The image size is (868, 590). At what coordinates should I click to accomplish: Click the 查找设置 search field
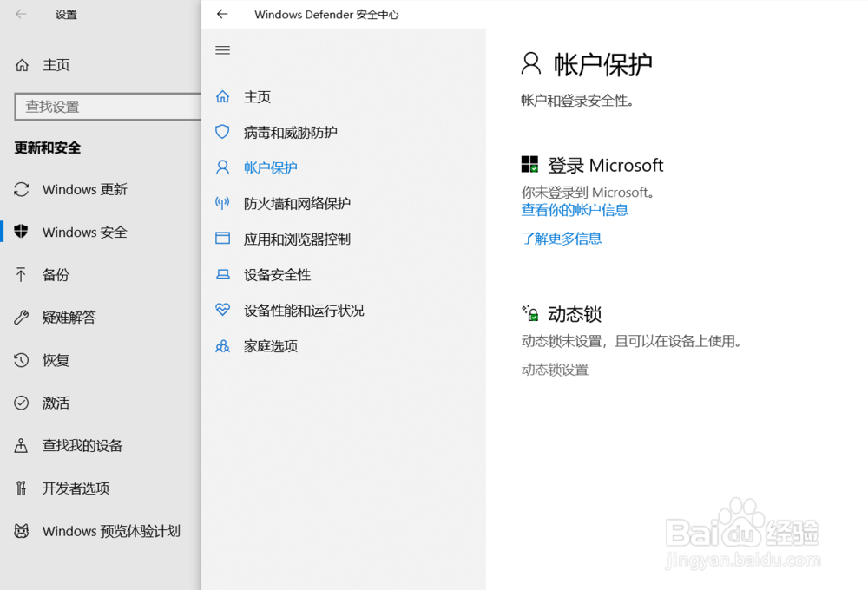tap(108, 106)
